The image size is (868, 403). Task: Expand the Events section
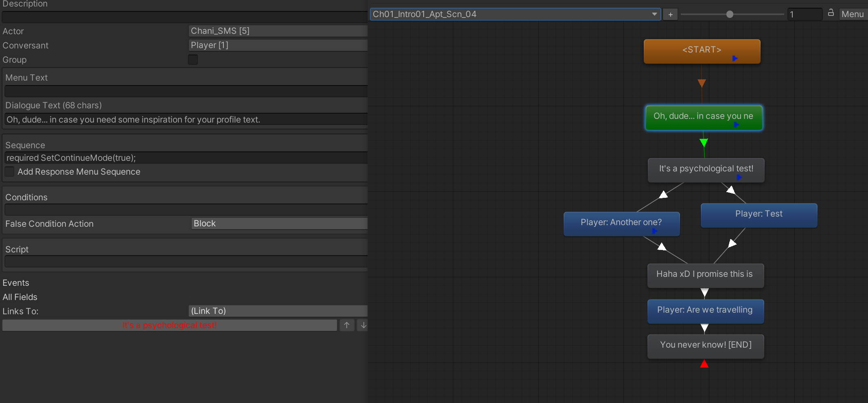pos(16,283)
